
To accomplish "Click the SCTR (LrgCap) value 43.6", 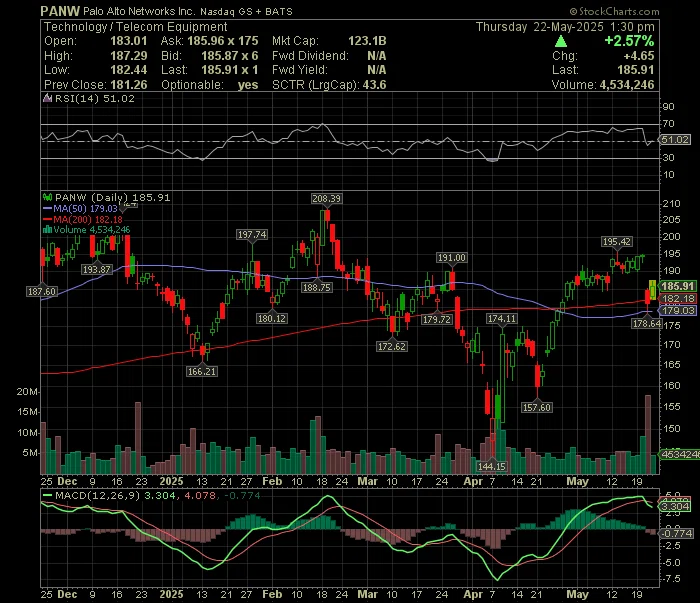I will 375,85.
